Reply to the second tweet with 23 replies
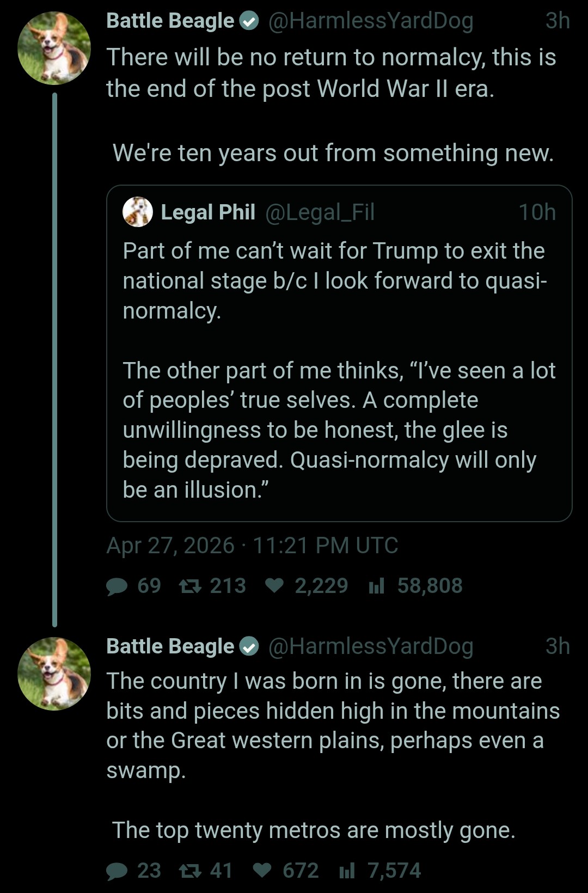This screenshot has width=588, height=893. 117,871
